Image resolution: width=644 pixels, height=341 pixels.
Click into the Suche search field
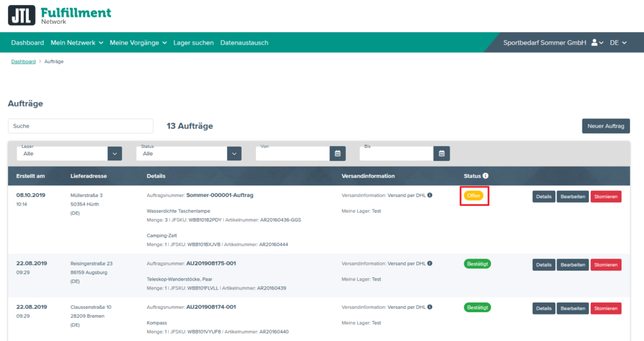pos(80,126)
